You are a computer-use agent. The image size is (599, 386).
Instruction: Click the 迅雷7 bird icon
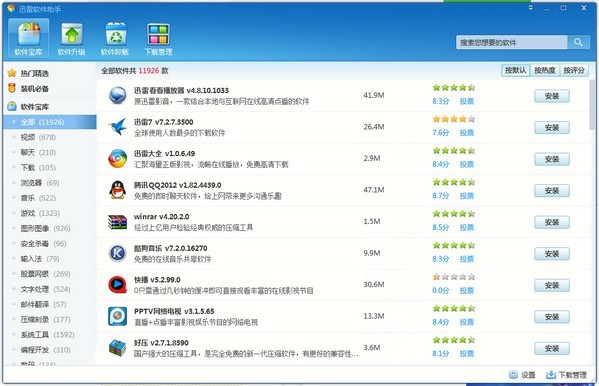pyautogui.click(x=117, y=127)
